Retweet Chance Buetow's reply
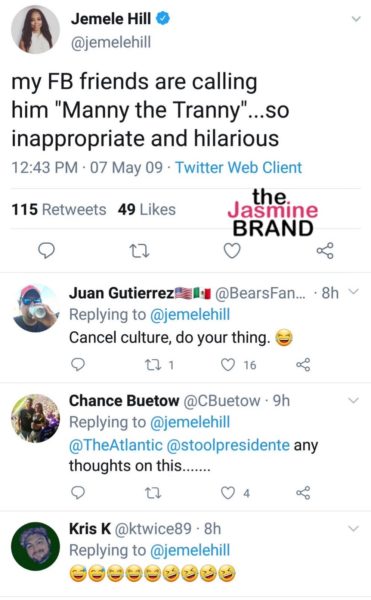Viewport: 371px width, 600px height. pos(153,493)
